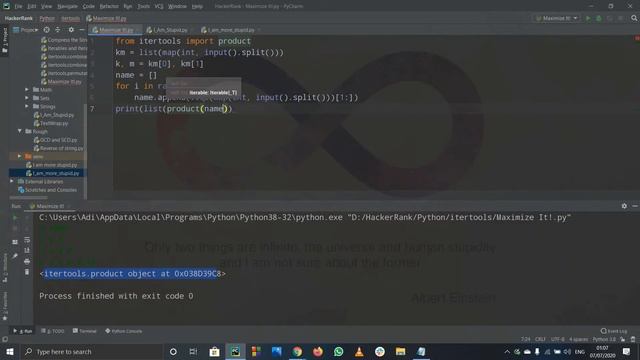This screenshot has height=360, width=640.
Task: Open the Edit menu
Action: coord(31,6)
